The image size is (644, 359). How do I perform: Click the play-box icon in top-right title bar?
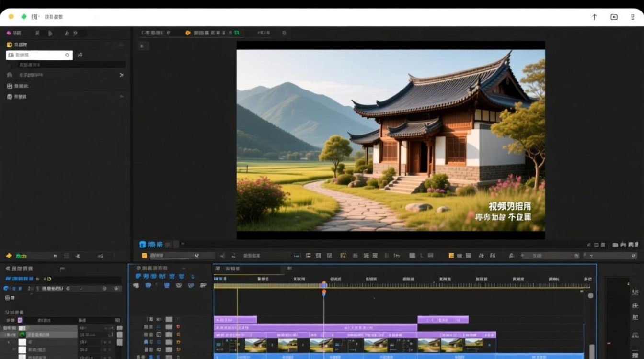614,17
